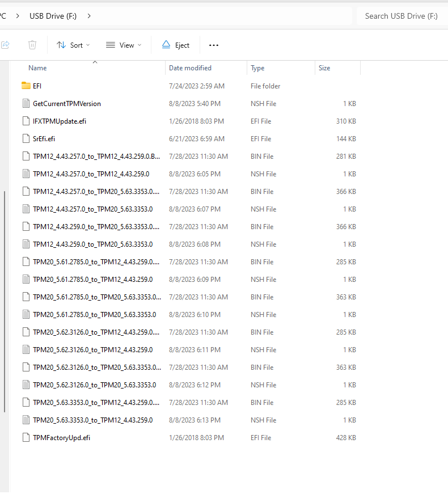The width and height of the screenshot is (448, 494).
Task: Click the Share icon in the toolbar
Action: [5, 45]
